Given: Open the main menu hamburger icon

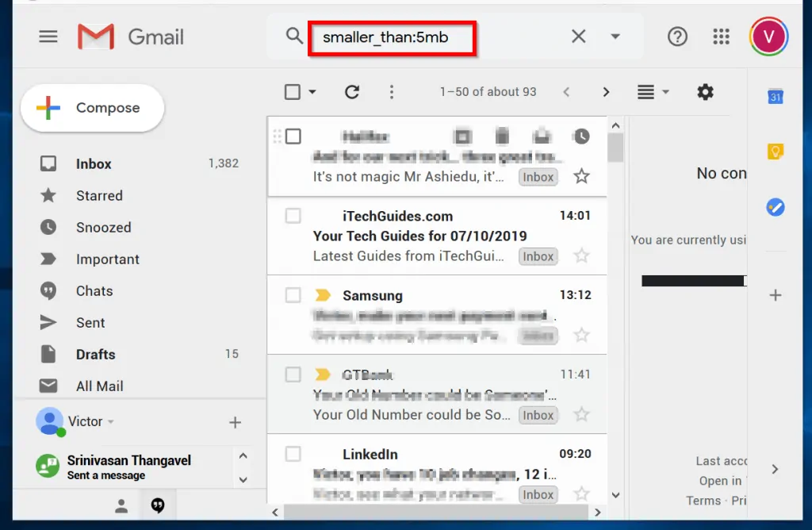Looking at the screenshot, I should (48, 36).
